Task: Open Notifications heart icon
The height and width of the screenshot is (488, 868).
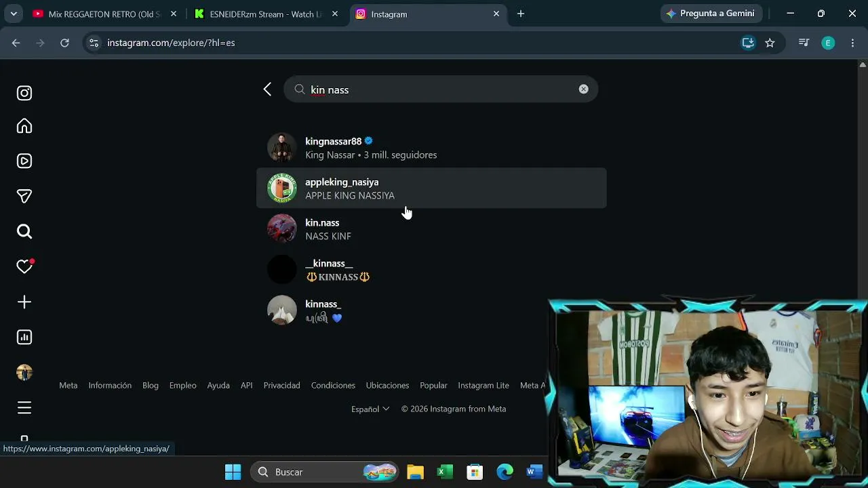Action: 24,266
